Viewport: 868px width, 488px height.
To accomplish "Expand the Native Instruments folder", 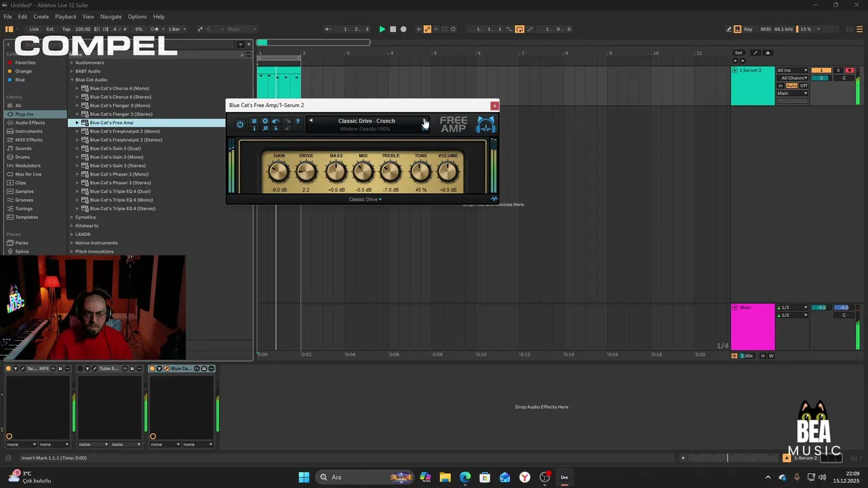I will pos(72,243).
